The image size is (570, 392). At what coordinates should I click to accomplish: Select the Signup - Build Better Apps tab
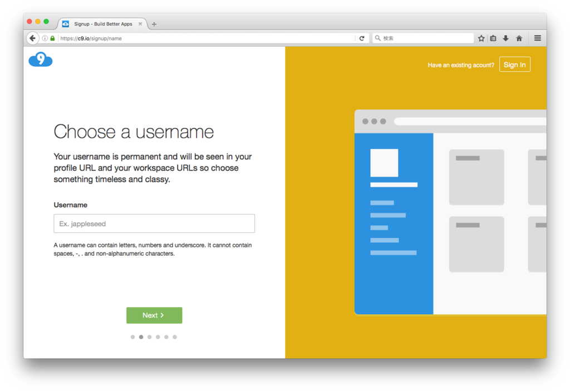point(103,24)
